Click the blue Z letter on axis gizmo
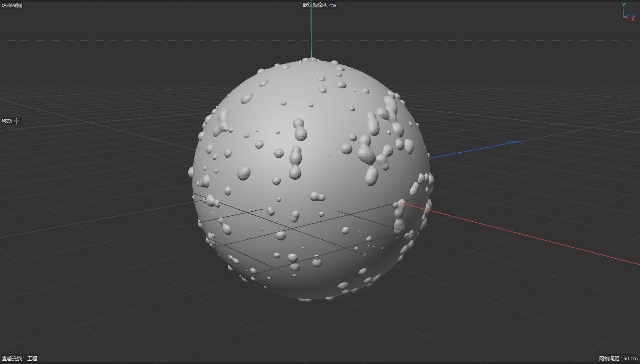 point(634,15)
